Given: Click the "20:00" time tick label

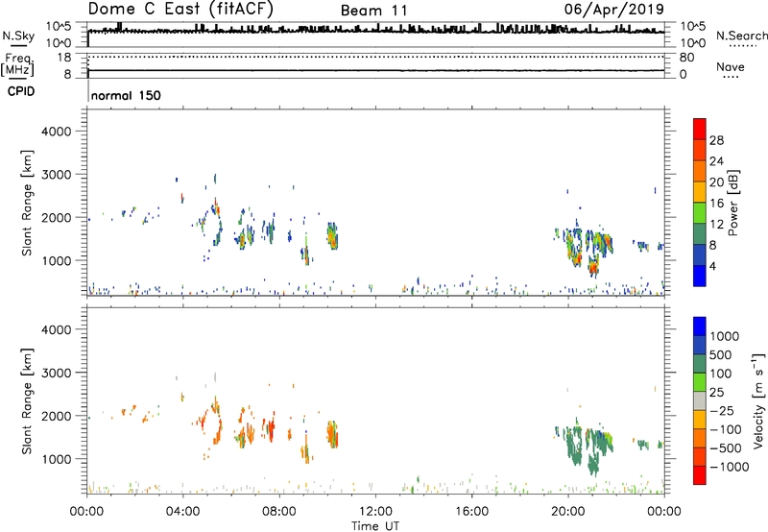Looking at the screenshot, I should pyautogui.click(x=567, y=512).
